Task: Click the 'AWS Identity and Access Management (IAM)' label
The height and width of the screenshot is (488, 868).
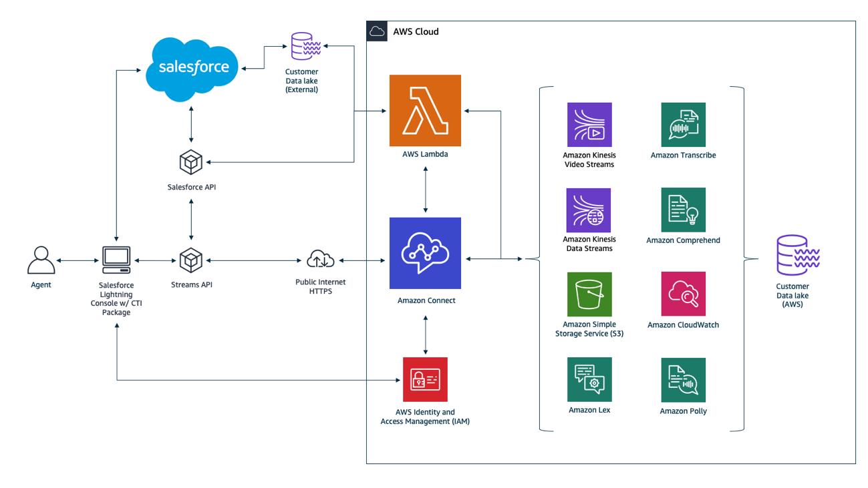Action: 425,417
